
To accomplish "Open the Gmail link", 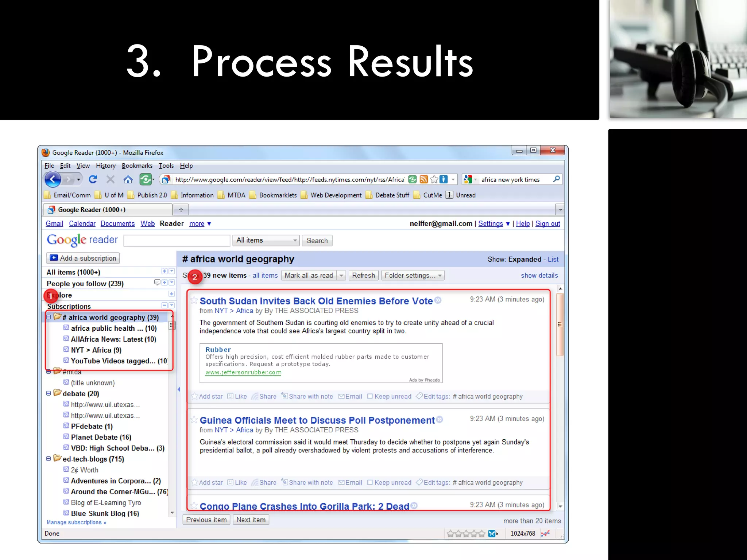I will (54, 224).
